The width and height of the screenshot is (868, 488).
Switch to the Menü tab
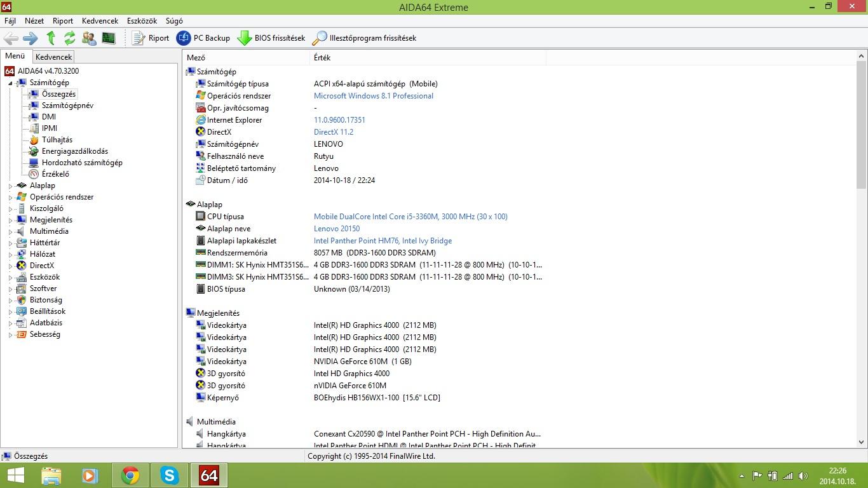(x=15, y=56)
